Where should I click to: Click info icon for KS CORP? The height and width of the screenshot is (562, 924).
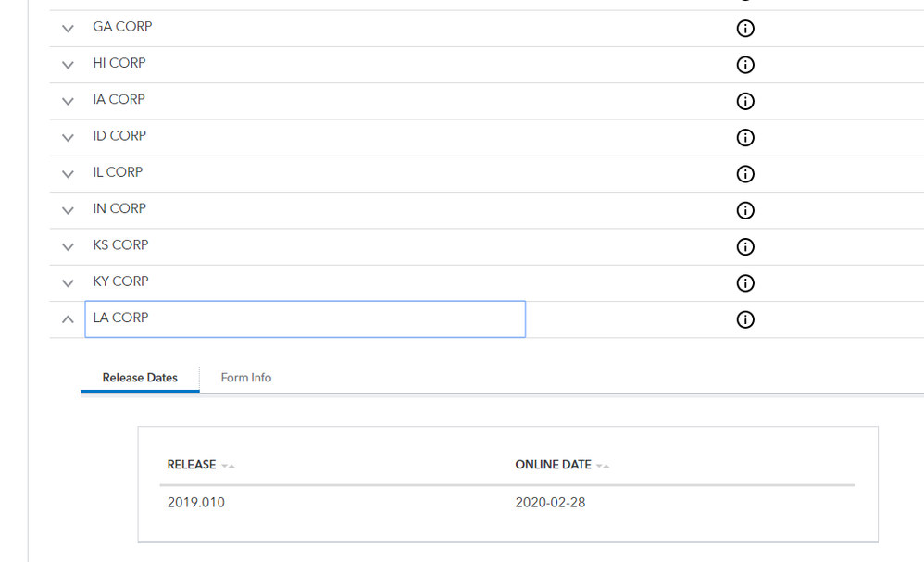tap(744, 247)
